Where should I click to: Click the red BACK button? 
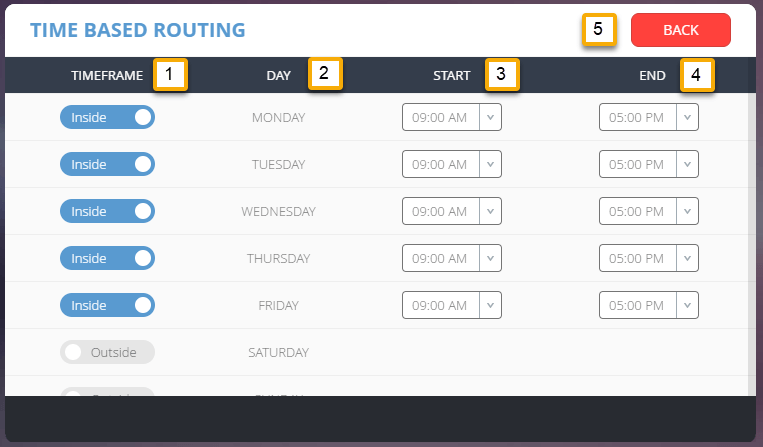click(680, 30)
